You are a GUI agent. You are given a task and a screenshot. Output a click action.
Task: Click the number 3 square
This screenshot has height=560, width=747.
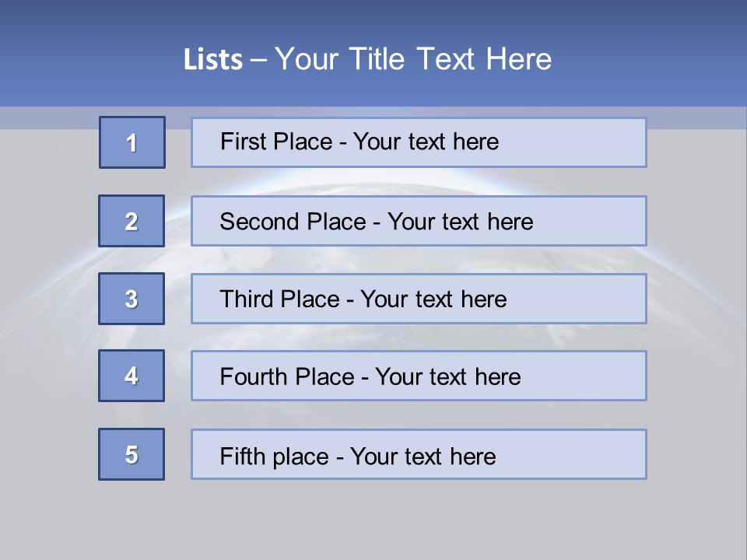(132, 299)
